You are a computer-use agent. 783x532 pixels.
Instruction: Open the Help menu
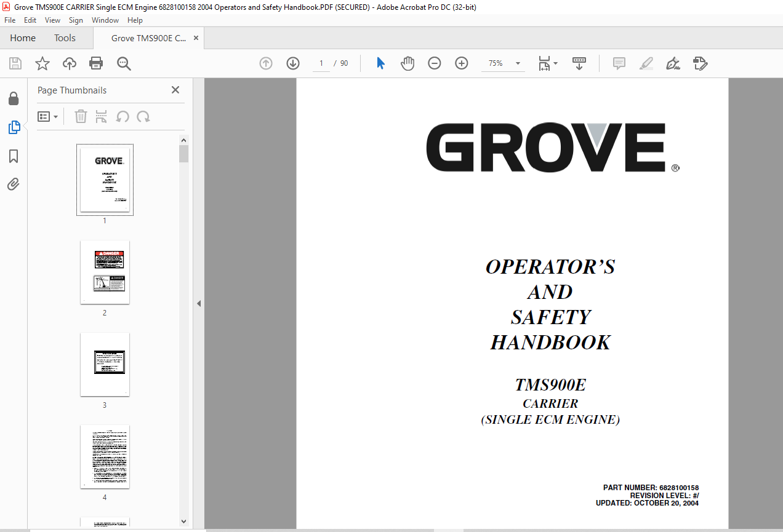click(x=135, y=20)
